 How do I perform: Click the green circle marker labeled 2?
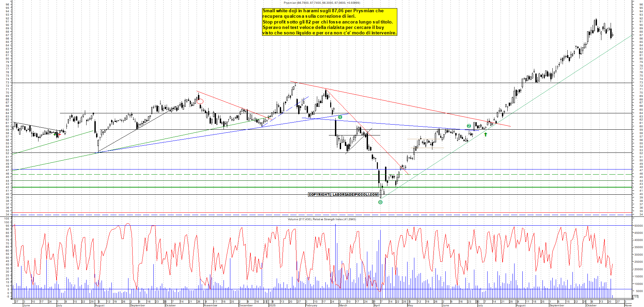coord(469,126)
